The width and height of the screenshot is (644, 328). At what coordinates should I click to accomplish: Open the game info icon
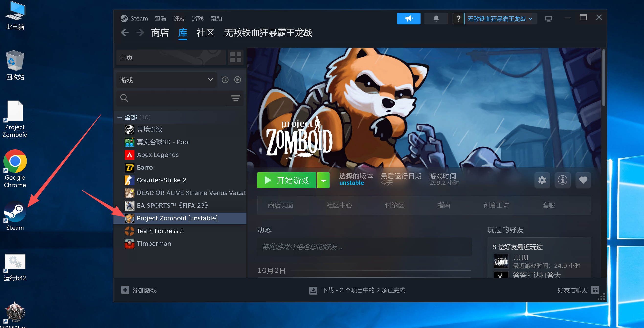tap(563, 180)
